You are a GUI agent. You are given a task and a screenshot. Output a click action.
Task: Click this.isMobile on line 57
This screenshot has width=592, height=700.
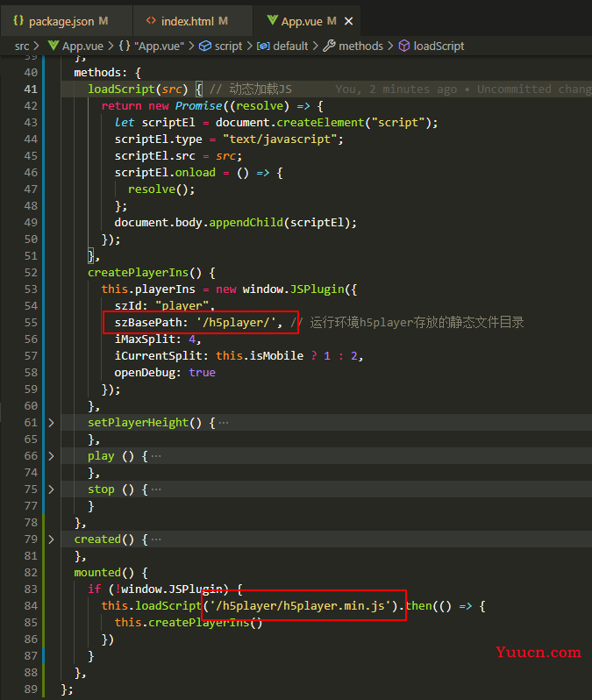click(x=260, y=356)
